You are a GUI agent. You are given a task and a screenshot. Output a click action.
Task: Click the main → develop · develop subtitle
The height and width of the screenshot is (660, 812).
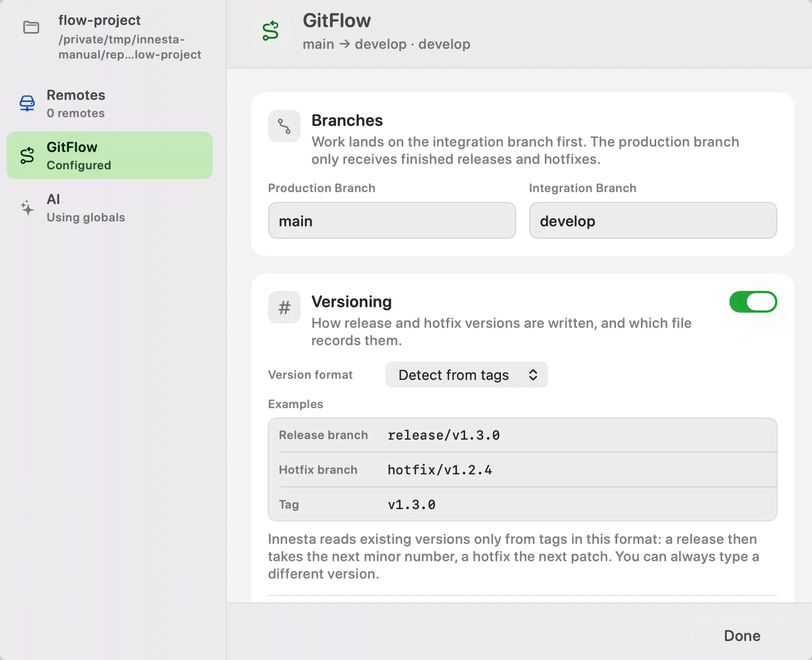point(386,44)
